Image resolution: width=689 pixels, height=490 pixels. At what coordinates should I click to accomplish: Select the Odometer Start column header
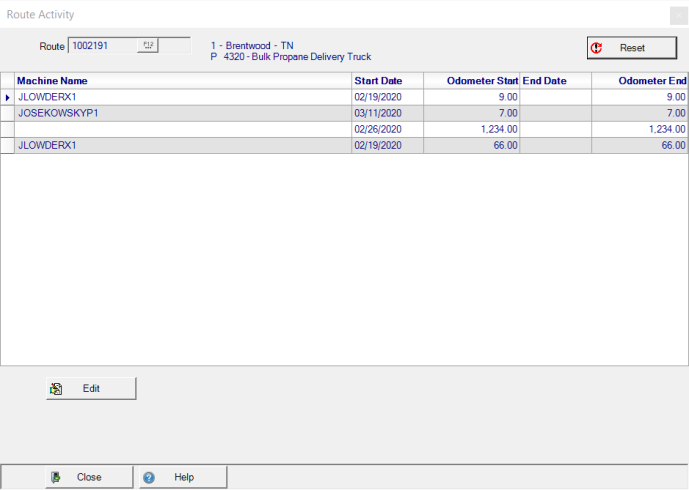[470, 80]
